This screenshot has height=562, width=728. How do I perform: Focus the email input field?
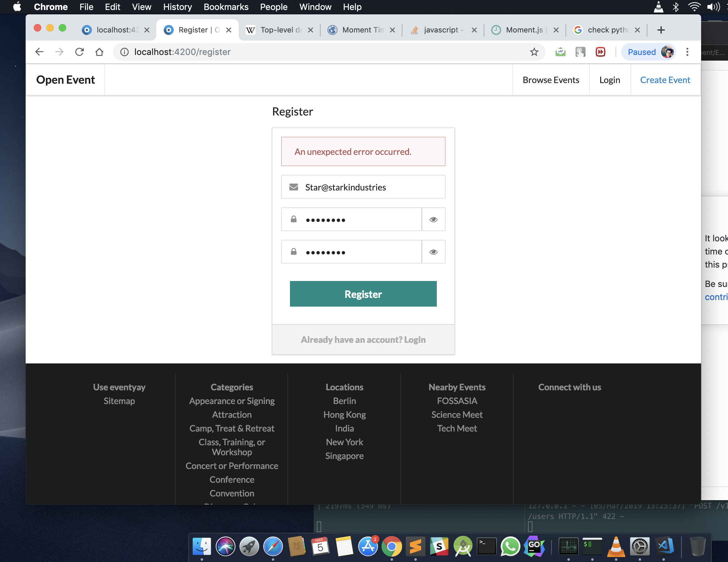(363, 187)
